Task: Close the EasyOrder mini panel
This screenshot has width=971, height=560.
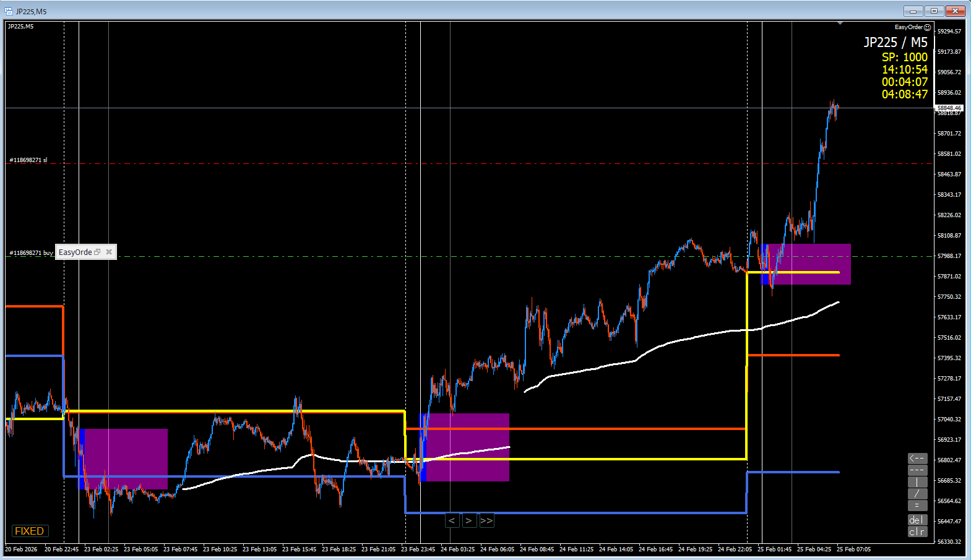Action: pyautogui.click(x=109, y=252)
